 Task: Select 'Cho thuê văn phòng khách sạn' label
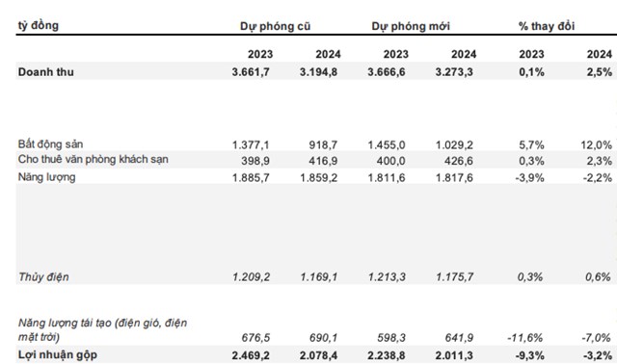94,159
